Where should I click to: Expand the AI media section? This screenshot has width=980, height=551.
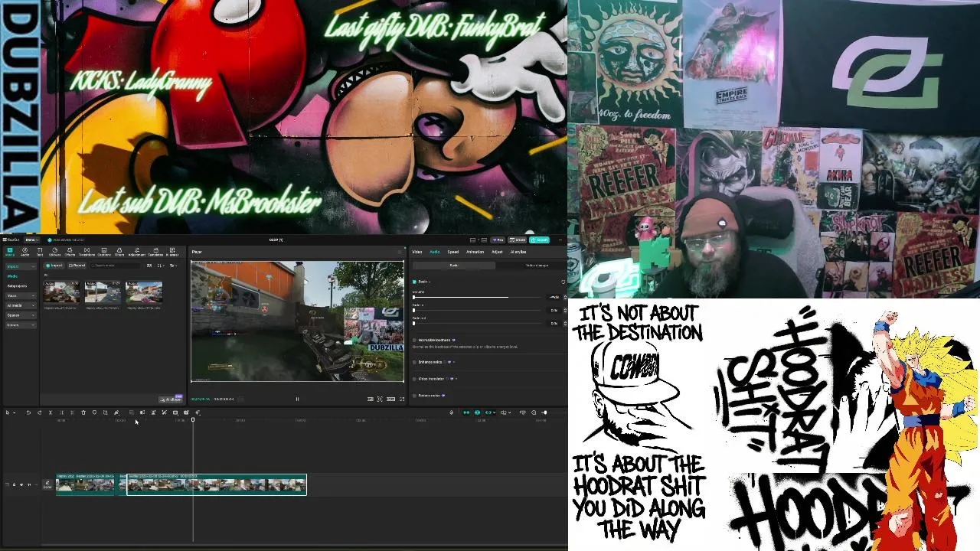pos(20,305)
